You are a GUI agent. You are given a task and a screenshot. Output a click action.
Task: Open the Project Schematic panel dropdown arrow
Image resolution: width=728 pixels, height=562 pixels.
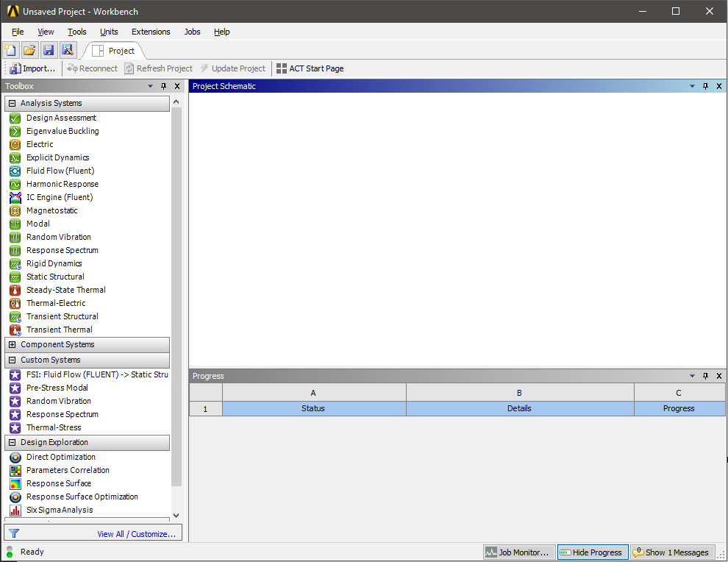click(692, 86)
